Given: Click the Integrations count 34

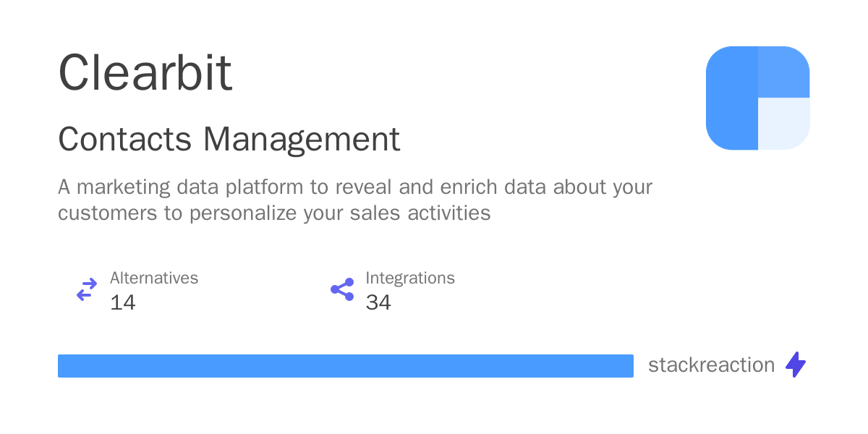Looking at the screenshot, I should pos(378,302).
